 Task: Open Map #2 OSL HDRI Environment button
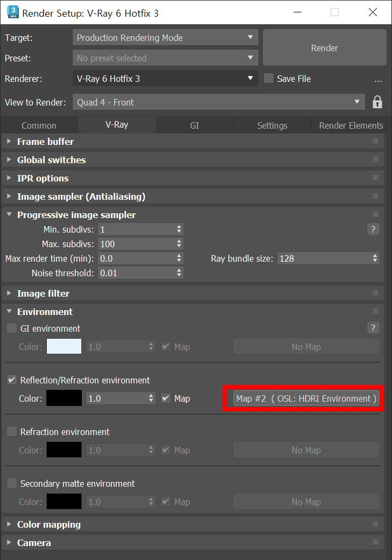point(306,398)
